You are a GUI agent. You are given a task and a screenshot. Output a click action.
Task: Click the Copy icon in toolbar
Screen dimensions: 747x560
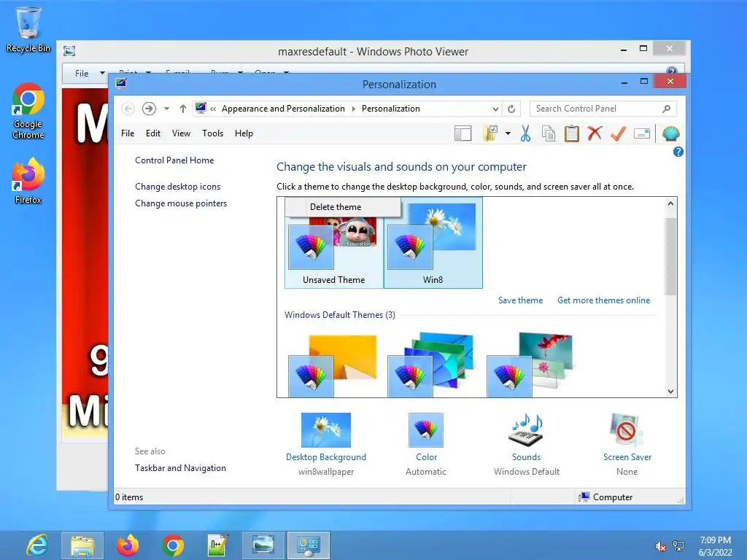[549, 134]
